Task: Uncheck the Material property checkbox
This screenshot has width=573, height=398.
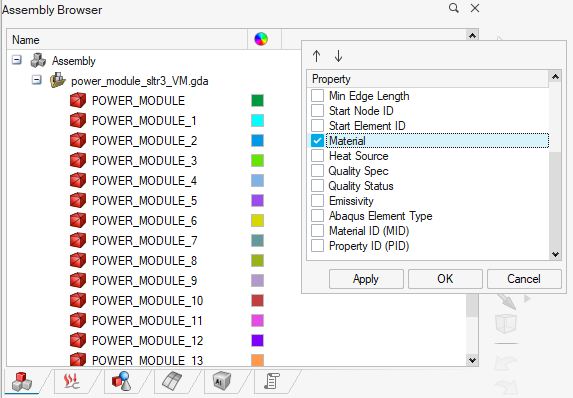Action: click(x=317, y=140)
